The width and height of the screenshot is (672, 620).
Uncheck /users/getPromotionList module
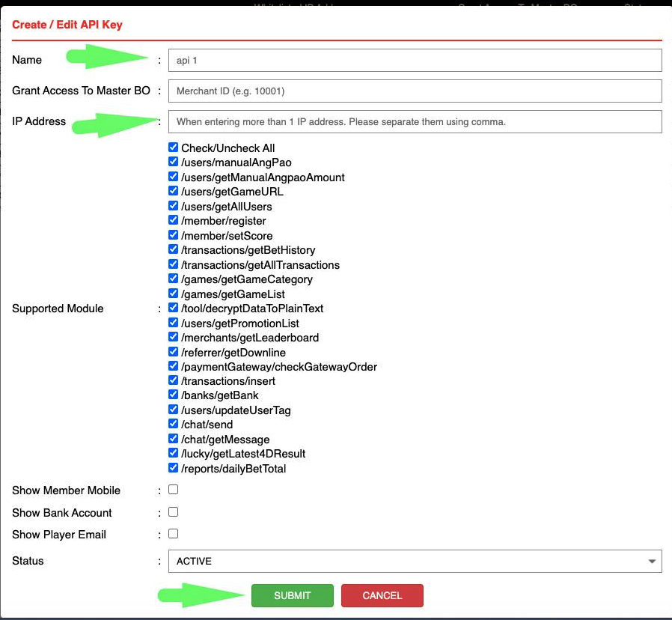point(173,323)
